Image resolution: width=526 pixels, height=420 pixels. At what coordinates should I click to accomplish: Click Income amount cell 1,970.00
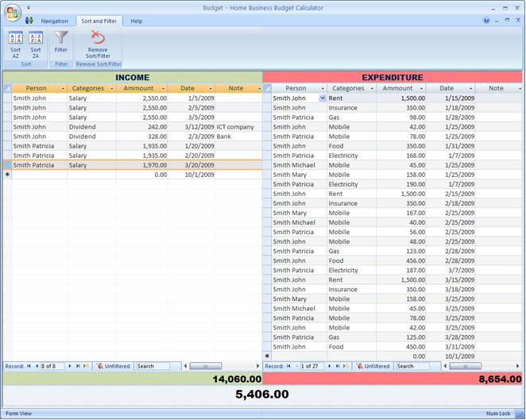[x=142, y=165]
